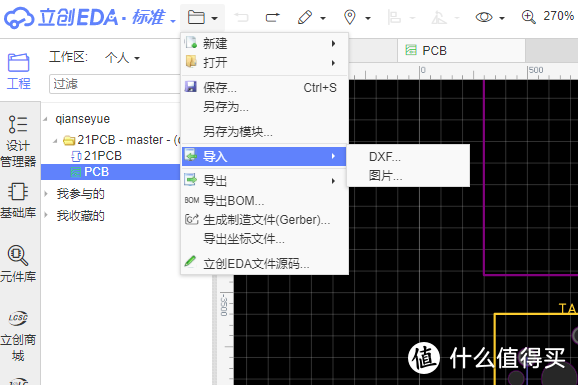Viewport: 578px width, 385px height.
Task: Open the 个人 workspace dropdown
Action: [122, 58]
